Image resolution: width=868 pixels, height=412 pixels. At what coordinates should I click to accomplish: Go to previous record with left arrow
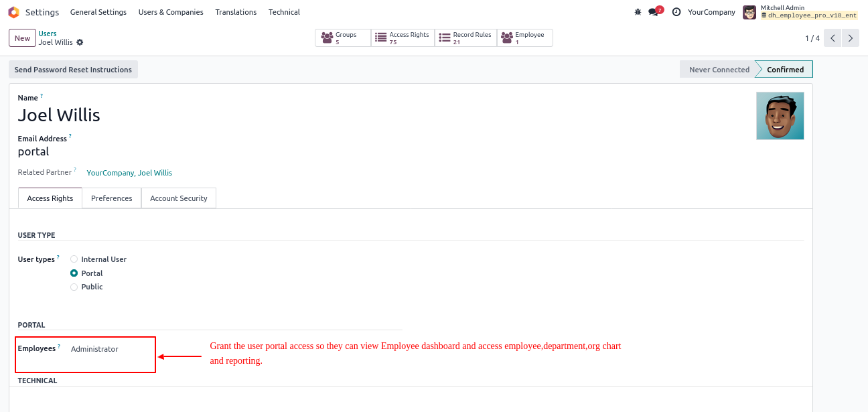pos(833,38)
